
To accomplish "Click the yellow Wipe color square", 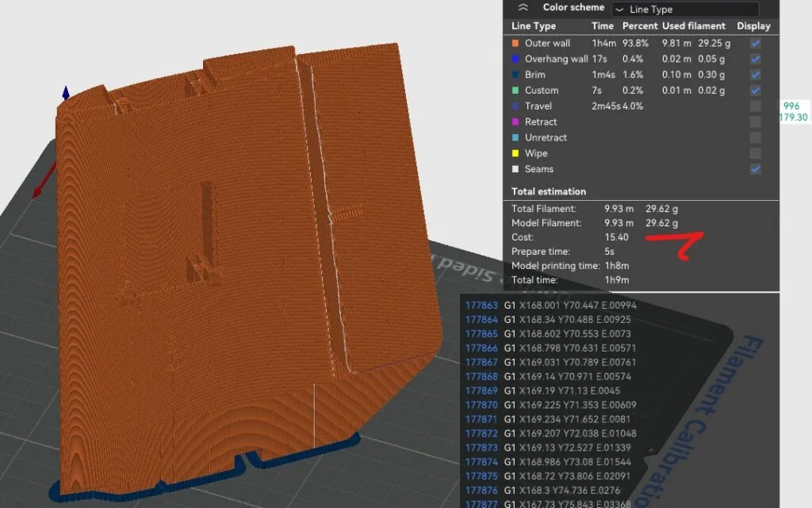I will click(x=515, y=153).
